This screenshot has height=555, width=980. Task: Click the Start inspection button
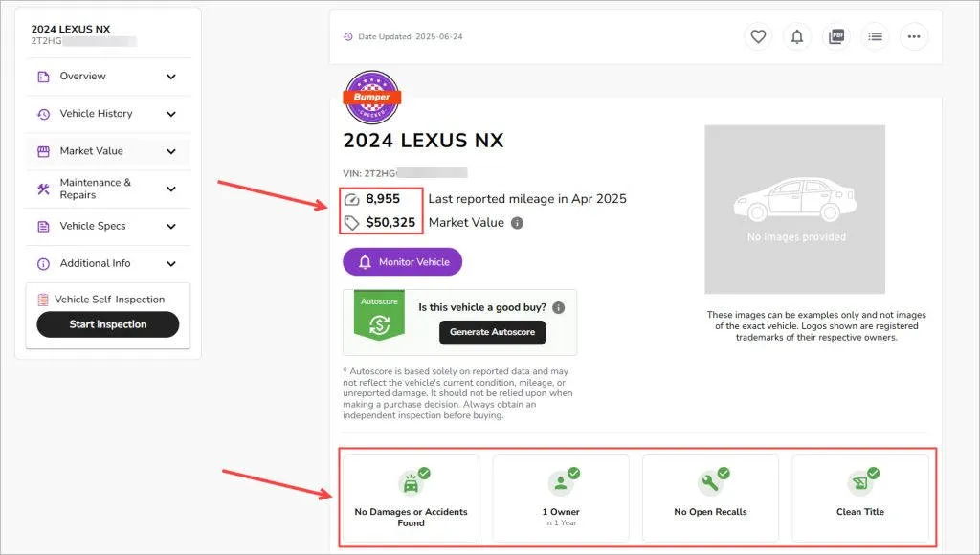(x=108, y=324)
